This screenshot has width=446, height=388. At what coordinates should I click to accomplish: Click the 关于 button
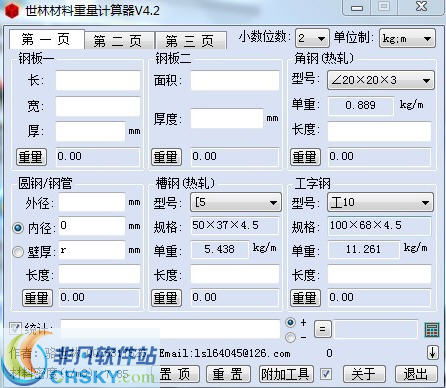pos(364,374)
